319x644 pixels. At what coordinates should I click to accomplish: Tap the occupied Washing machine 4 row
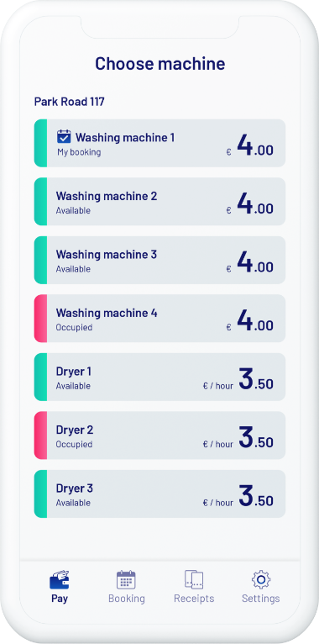[x=159, y=319]
